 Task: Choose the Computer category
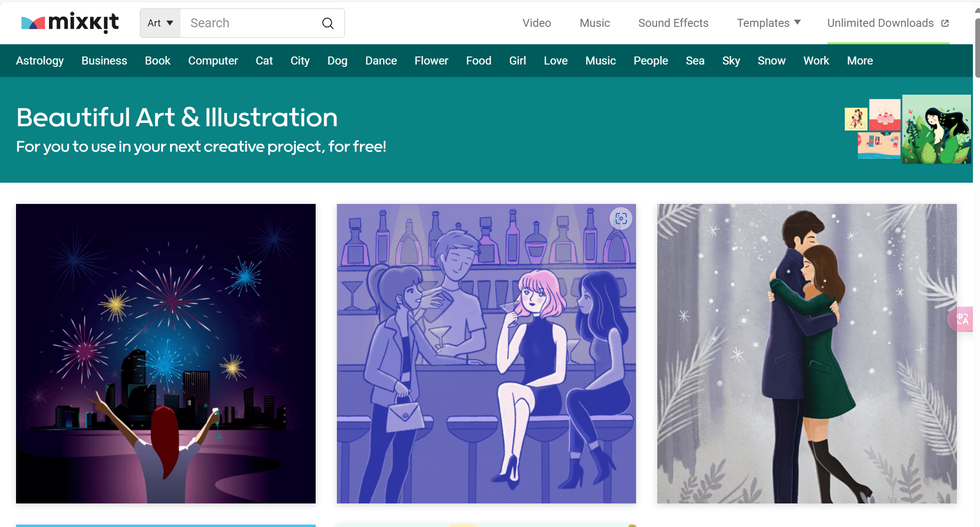tap(213, 61)
